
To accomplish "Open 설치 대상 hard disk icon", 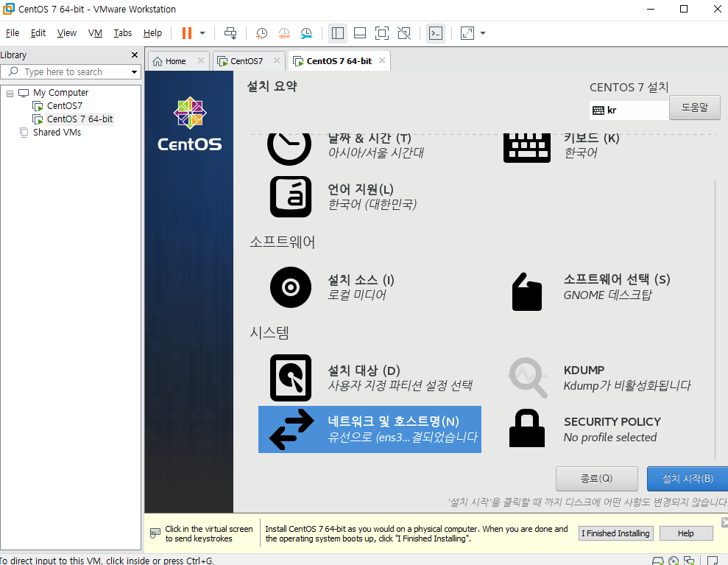I will point(291,378).
